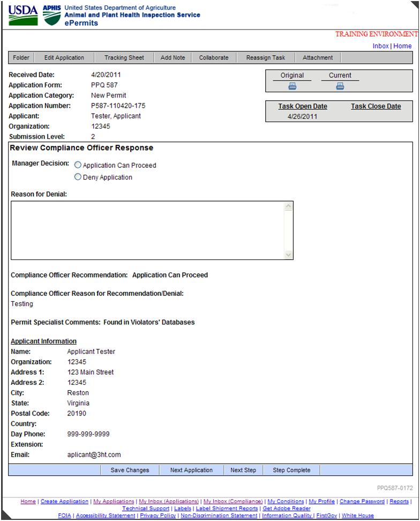Click form code PPQ587-0172
This screenshot has height=521, width=420.
pos(395,488)
